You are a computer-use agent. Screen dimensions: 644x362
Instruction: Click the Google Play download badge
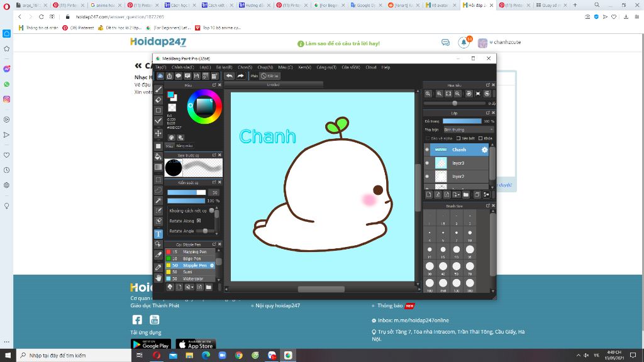click(x=151, y=344)
